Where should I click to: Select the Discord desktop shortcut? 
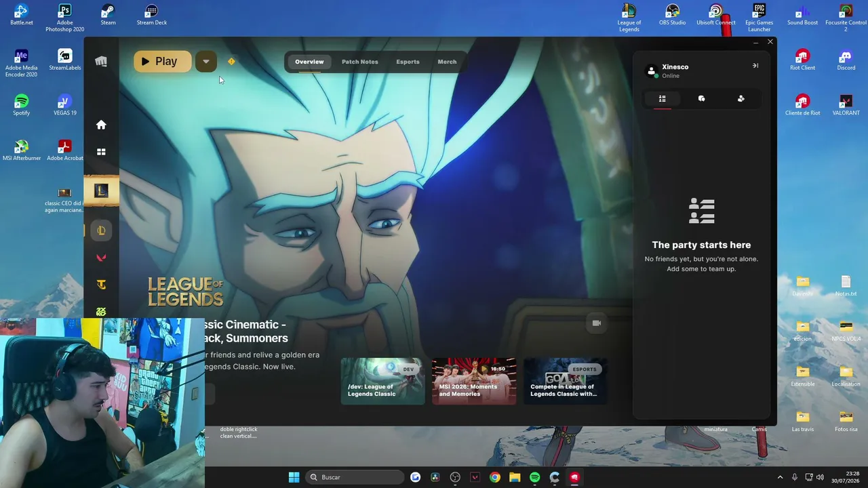(x=846, y=60)
